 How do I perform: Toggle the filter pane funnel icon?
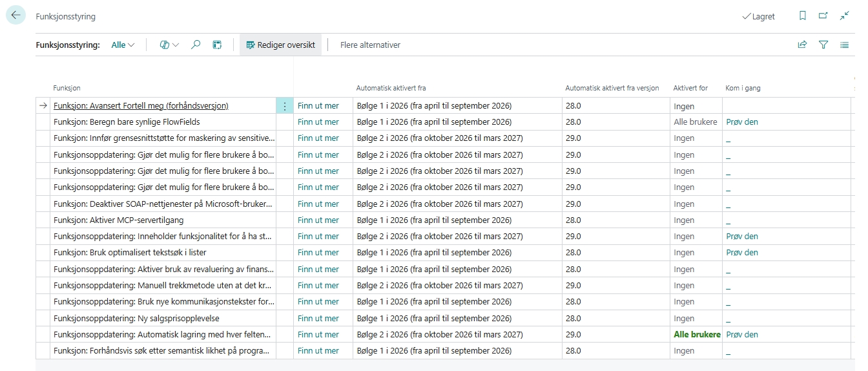[x=823, y=45]
